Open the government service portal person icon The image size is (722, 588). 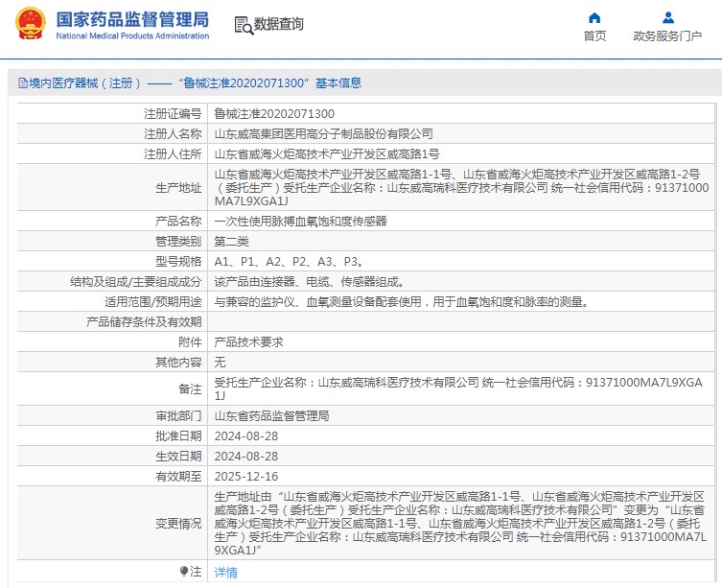point(667,17)
